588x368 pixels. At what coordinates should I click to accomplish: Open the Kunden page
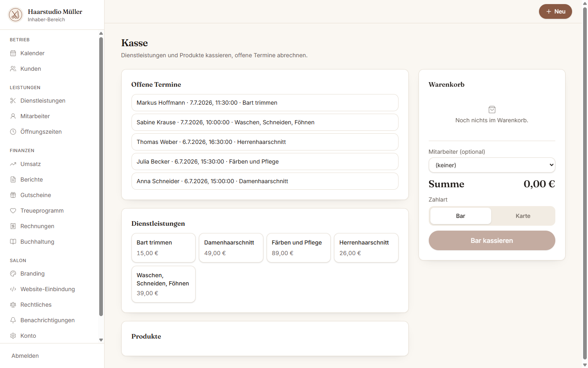tap(49, 69)
